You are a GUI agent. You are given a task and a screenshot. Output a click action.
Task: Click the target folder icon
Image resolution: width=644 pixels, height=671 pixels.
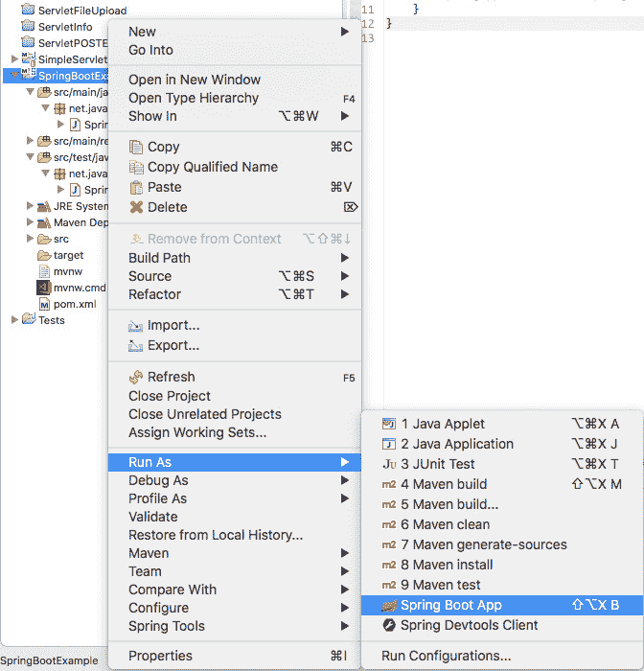(44, 256)
